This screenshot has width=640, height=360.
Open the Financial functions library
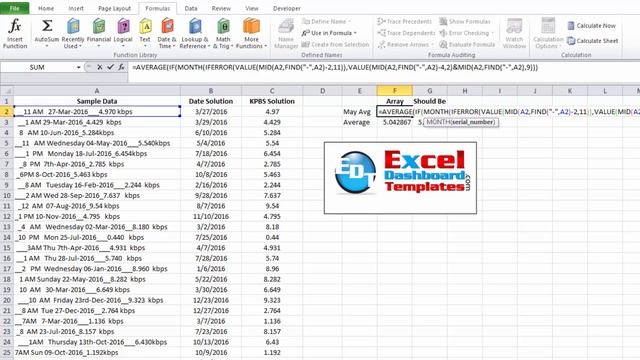(99, 33)
